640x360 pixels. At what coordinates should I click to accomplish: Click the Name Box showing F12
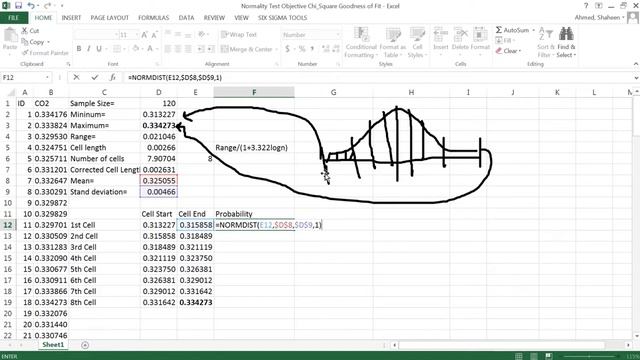click(22, 77)
